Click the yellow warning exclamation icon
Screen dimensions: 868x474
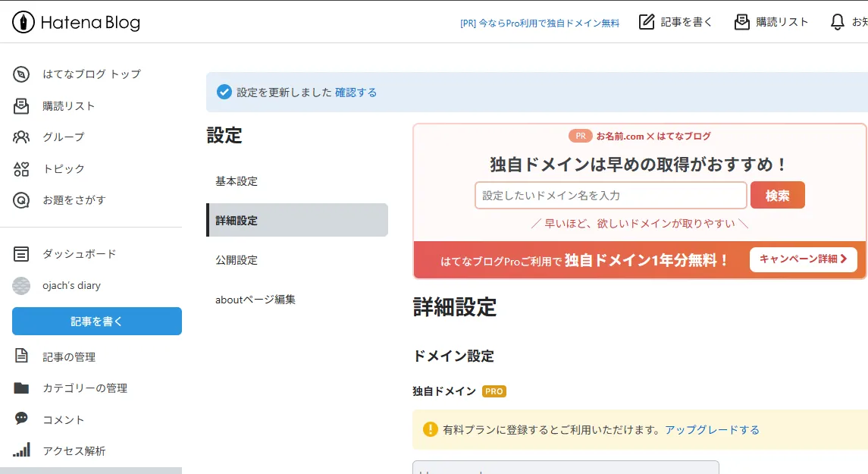tap(430, 429)
